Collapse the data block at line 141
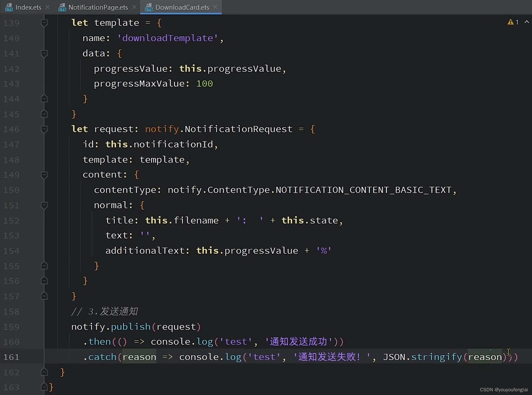 coord(44,54)
